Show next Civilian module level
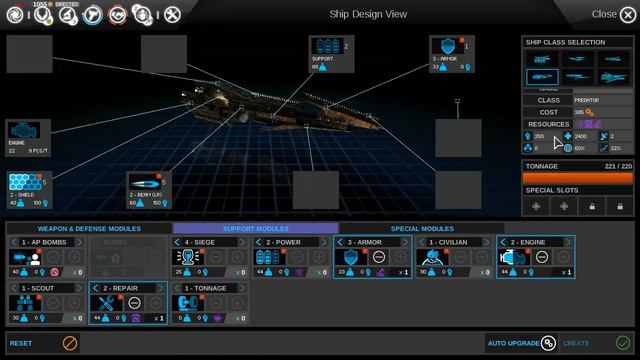The height and width of the screenshot is (360, 640). (487, 242)
